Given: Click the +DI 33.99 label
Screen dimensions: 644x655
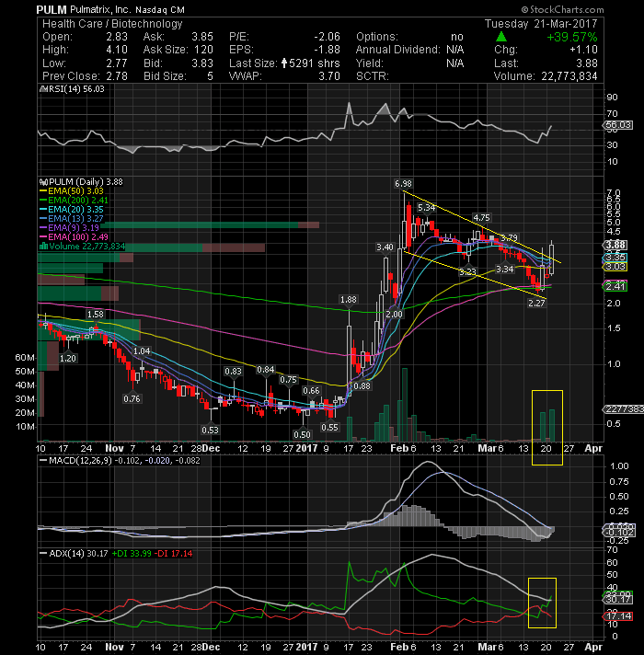Looking at the screenshot, I should 132,553.
